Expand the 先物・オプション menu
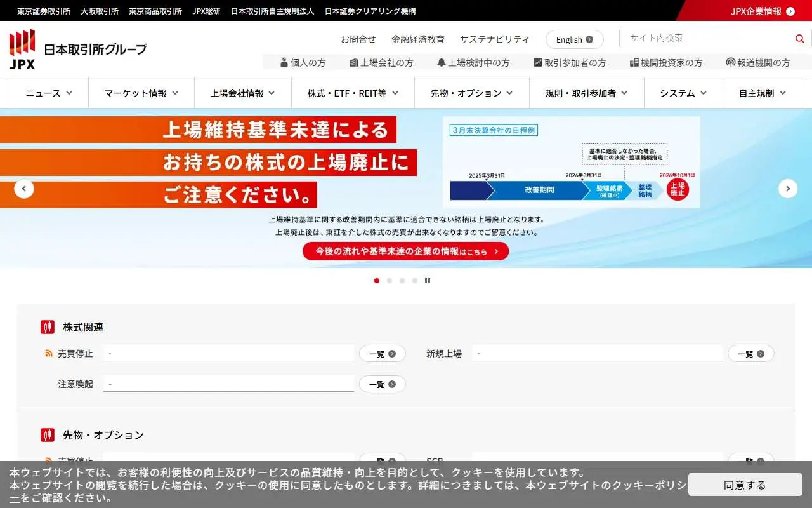 pyautogui.click(x=472, y=93)
